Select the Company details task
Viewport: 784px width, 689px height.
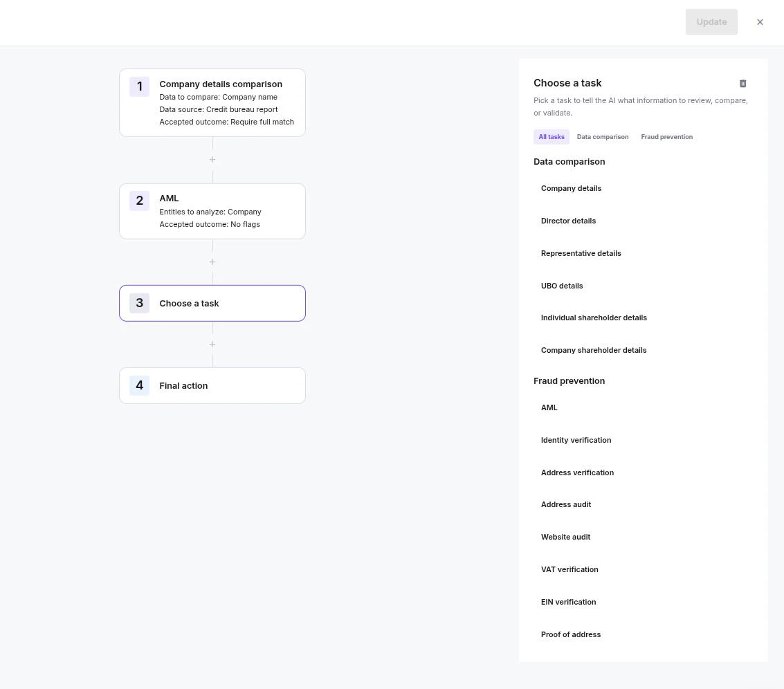click(571, 187)
